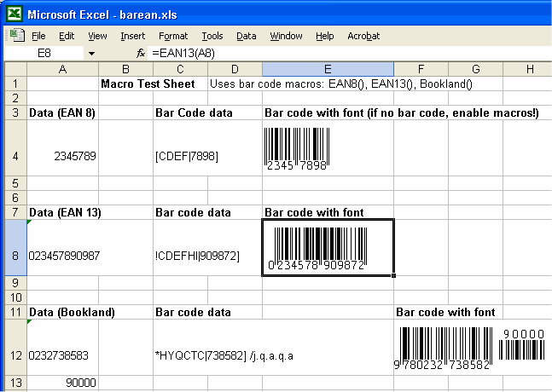Select column F header
The image size is (552, 392).
421,69
